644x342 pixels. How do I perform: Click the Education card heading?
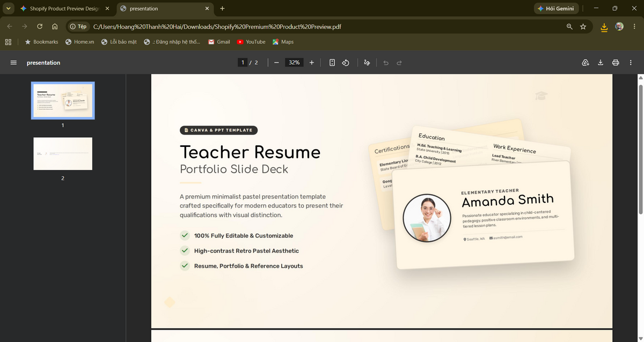(x=431, y=137)
